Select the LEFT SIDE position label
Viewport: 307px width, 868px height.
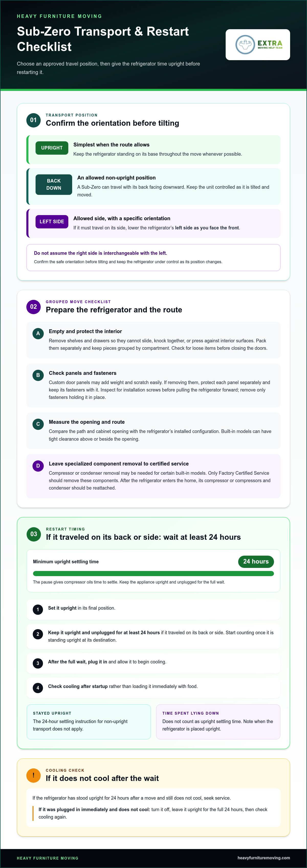point(52,222)
